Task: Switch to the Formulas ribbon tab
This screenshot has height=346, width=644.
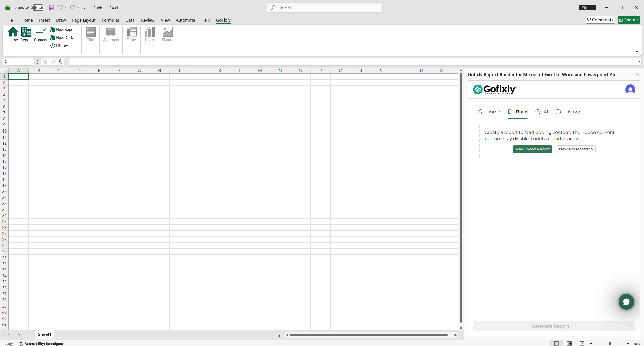Action: coord(111,20)
